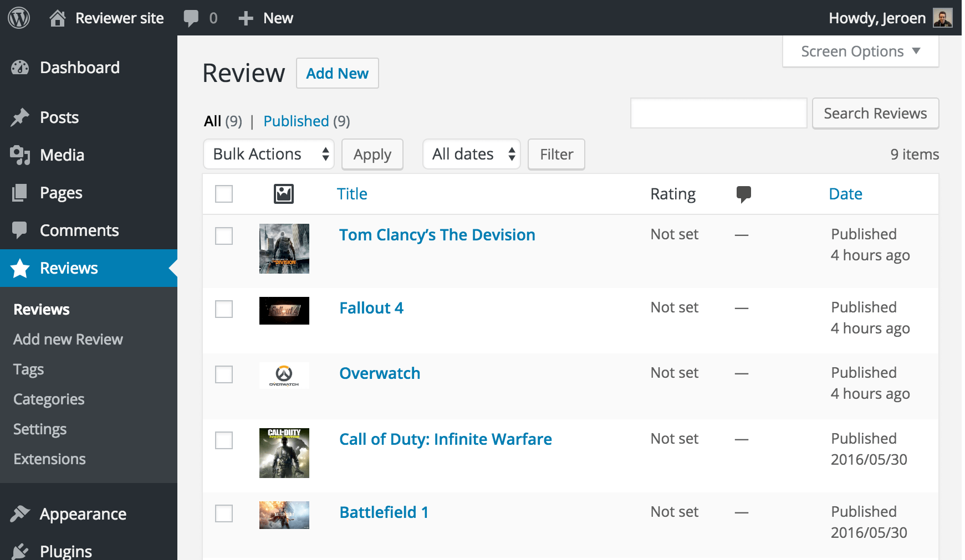
Task: Click the Battlefield 1 thumbnail
Action: (x=284, y=515)
